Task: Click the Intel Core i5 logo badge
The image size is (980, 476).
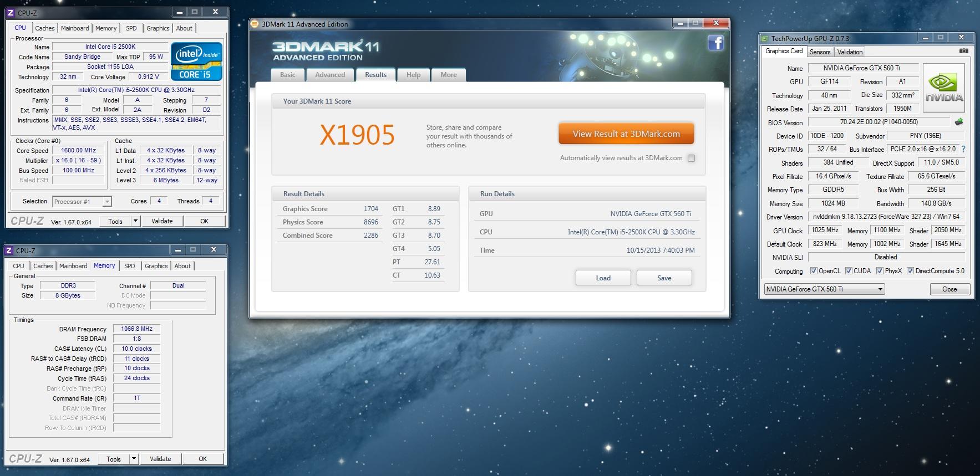Action: coord(197,62)
